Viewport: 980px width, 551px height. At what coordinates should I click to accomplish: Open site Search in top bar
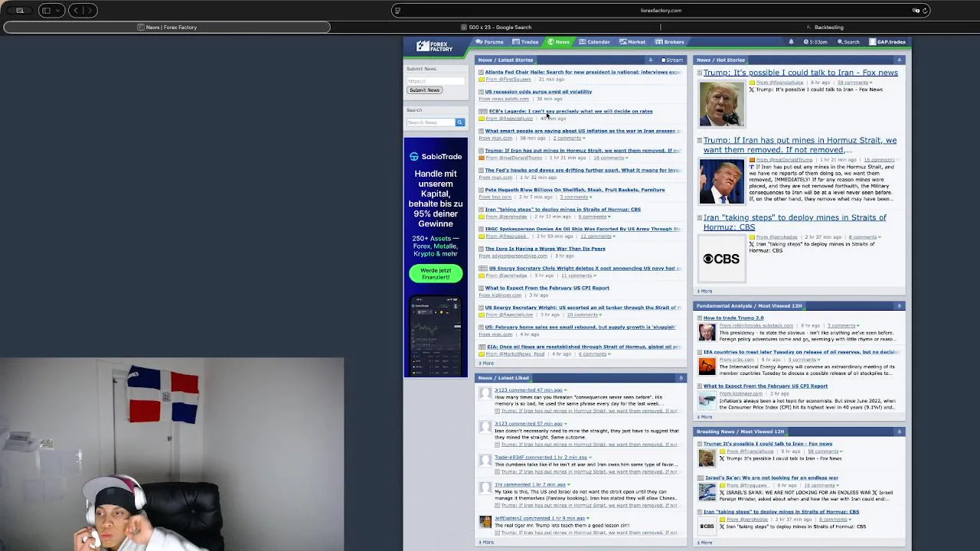pyautogui.click(x=848, y=42)
